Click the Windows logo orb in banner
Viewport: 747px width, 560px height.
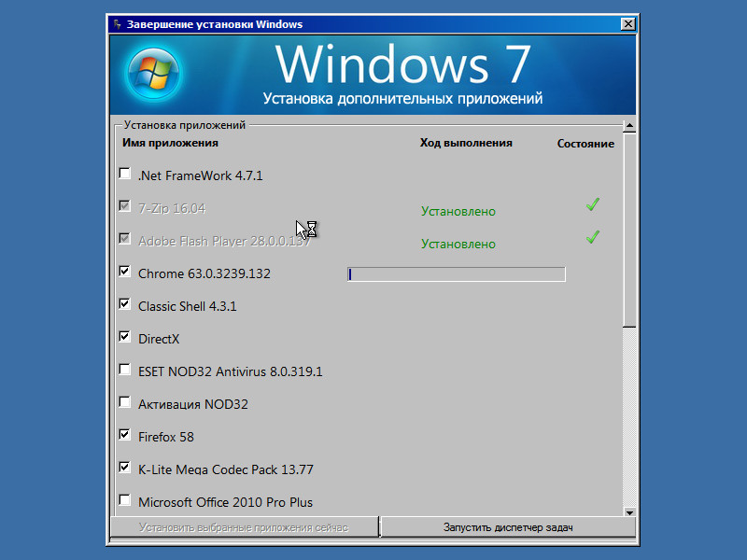[x=153, y=74]
